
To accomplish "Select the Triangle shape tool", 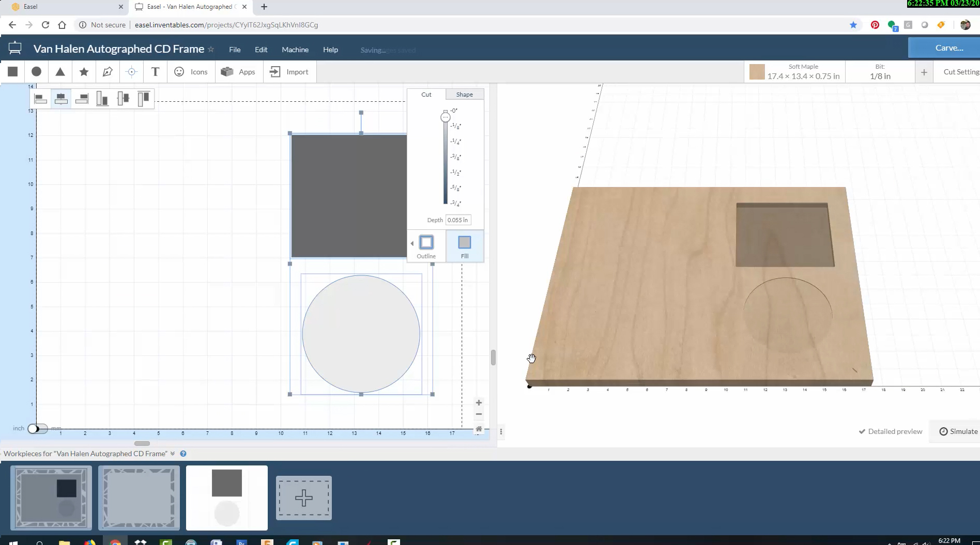I will 60,72.
